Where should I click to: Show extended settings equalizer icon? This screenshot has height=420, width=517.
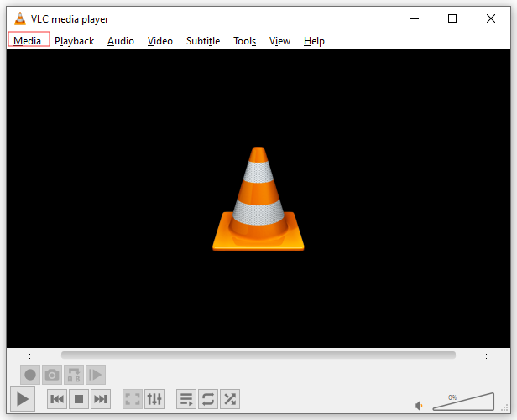point(154,399)
